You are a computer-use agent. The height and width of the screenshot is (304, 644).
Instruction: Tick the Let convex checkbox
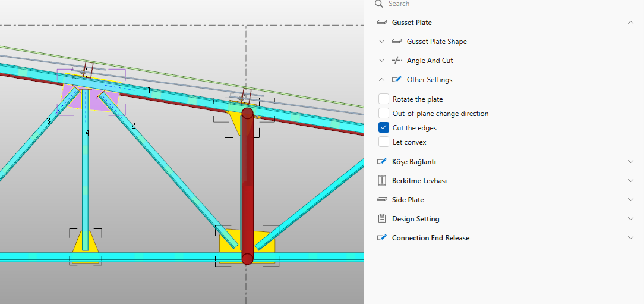pos(384,142)
